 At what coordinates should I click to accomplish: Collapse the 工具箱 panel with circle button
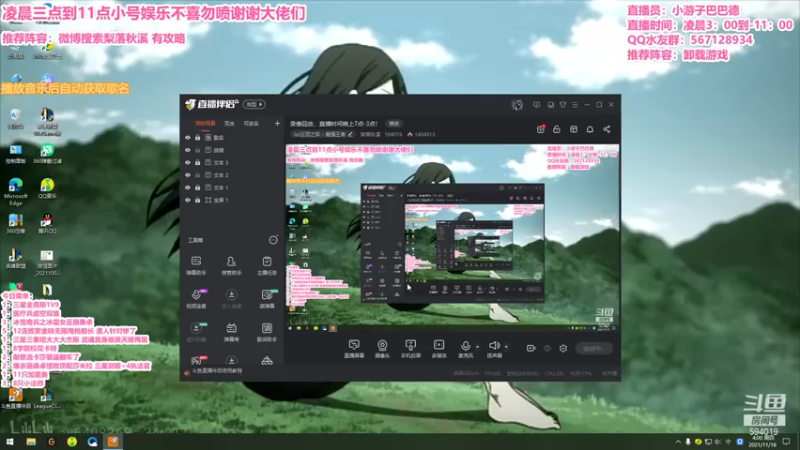click(273, 240)
